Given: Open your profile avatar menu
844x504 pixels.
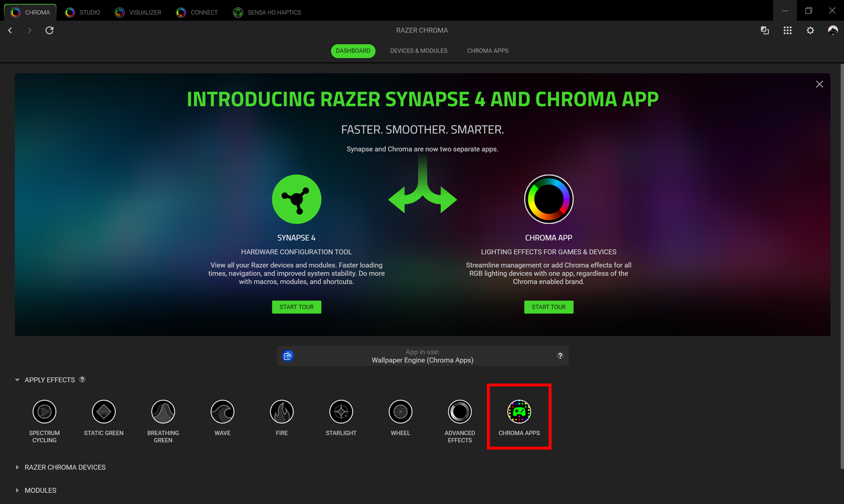Looking at the screenshot, I should click(x=833, y=30).
